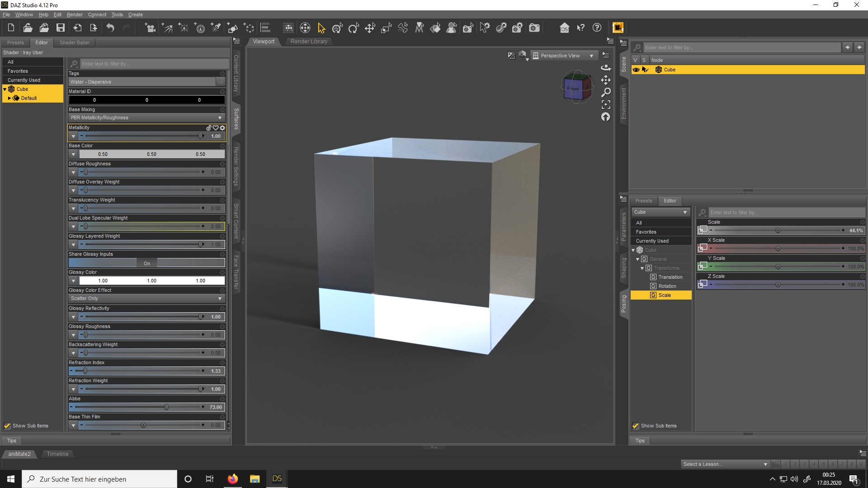Image resolution: width=868 pixels, height=488 pixels.
Task: Click the Save scene icon
Action: click(x=60, y=28)
